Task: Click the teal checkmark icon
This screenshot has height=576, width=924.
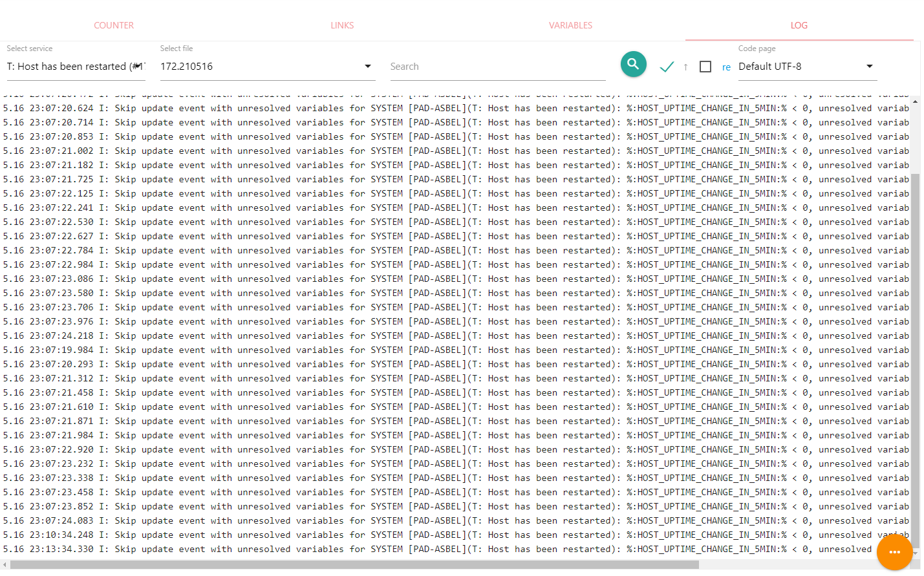Action: pos(667,67)
